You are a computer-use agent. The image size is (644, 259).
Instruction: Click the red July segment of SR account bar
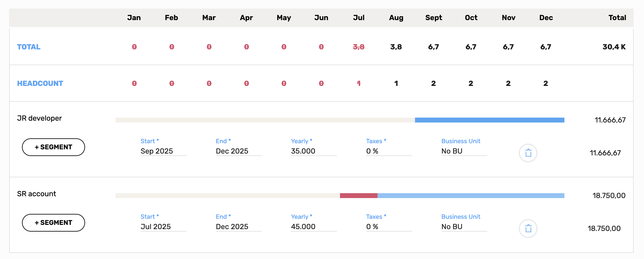359,196
